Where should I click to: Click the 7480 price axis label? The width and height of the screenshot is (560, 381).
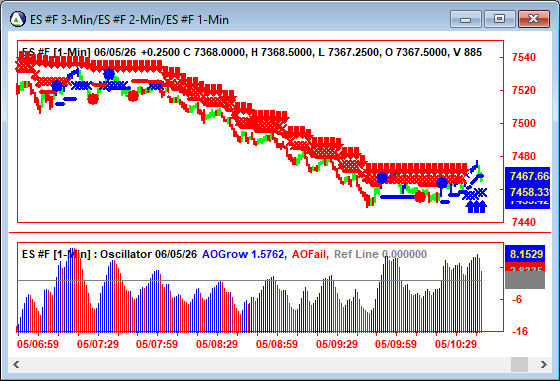point(524,156)
